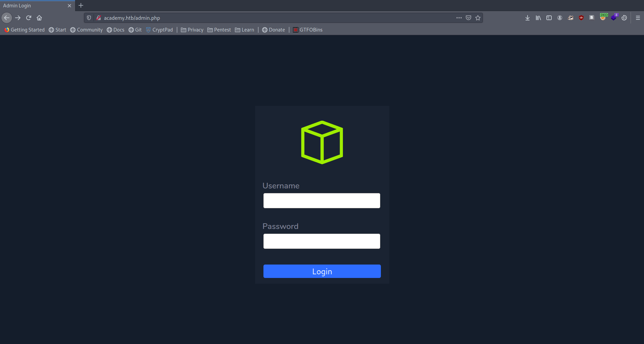Toggle the browser sidebar
The height and width of the screenshot is (344, 644).
click(549, 18)
